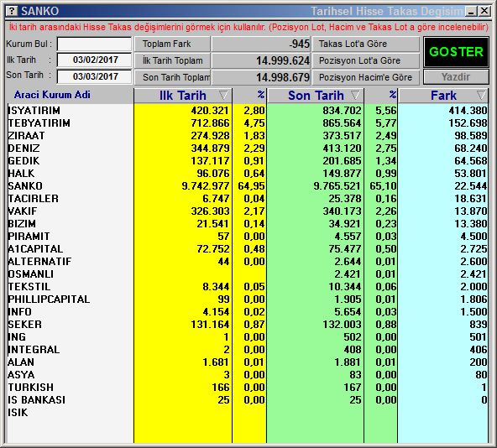Select Pozisyon Hacim'e Göre option
The image size is (497, 448).
tap(366, 77)
